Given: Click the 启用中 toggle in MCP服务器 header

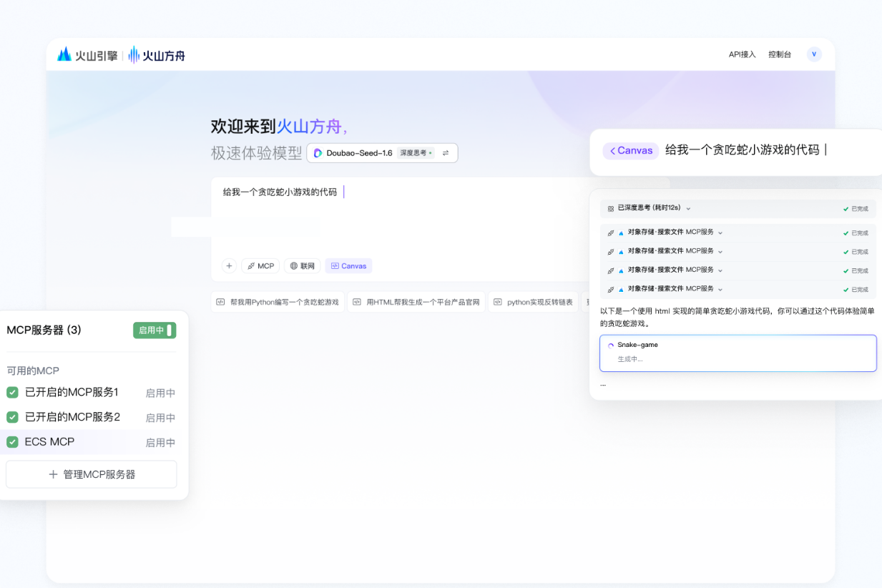Looking at the screenshot, I should click(x=155, y=330).
